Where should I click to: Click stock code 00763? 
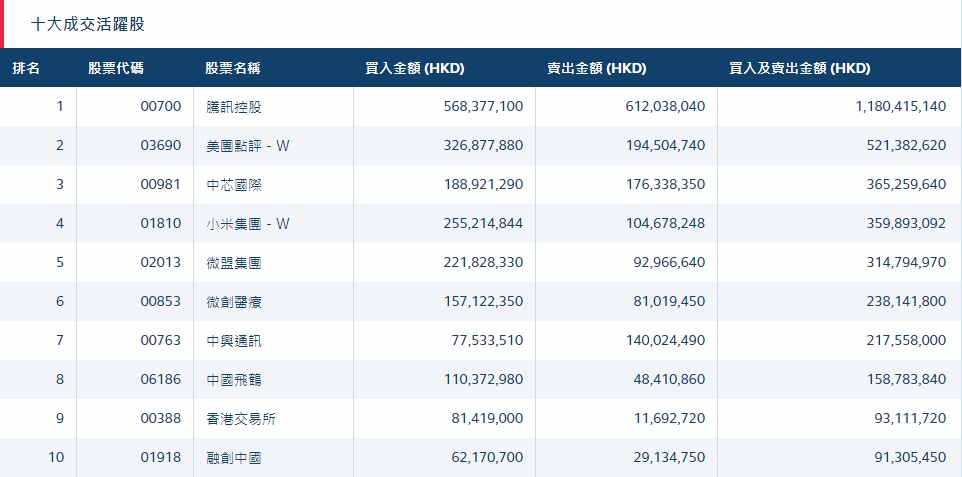pos(161,341)
